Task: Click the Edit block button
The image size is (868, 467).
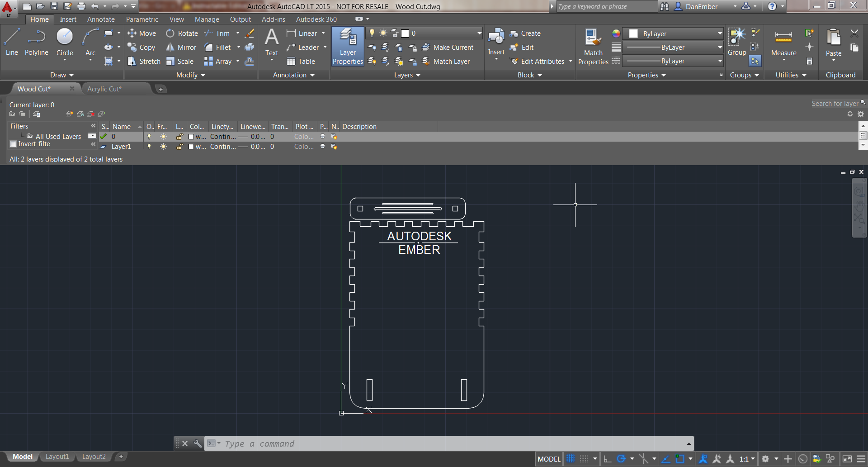Action: click(522, 48)
